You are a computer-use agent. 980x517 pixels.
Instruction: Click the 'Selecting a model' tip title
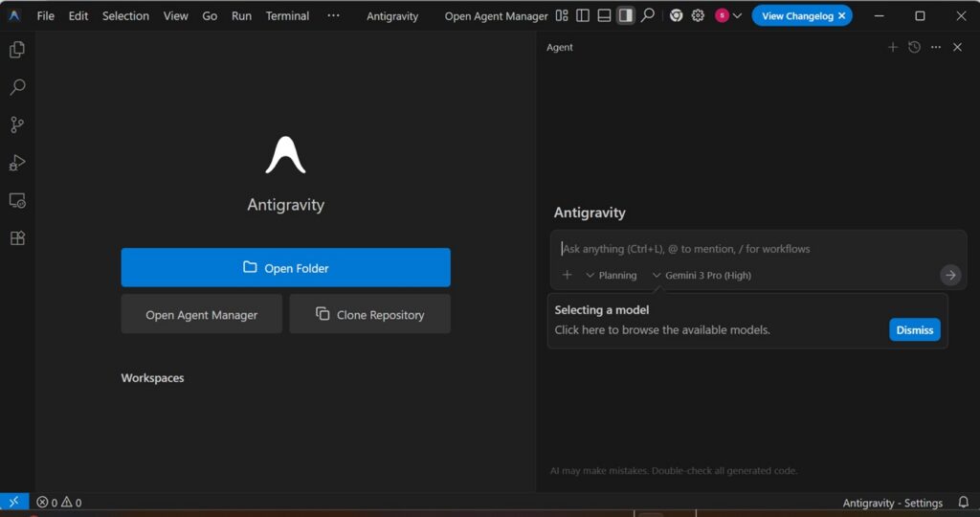coord(601,309)
